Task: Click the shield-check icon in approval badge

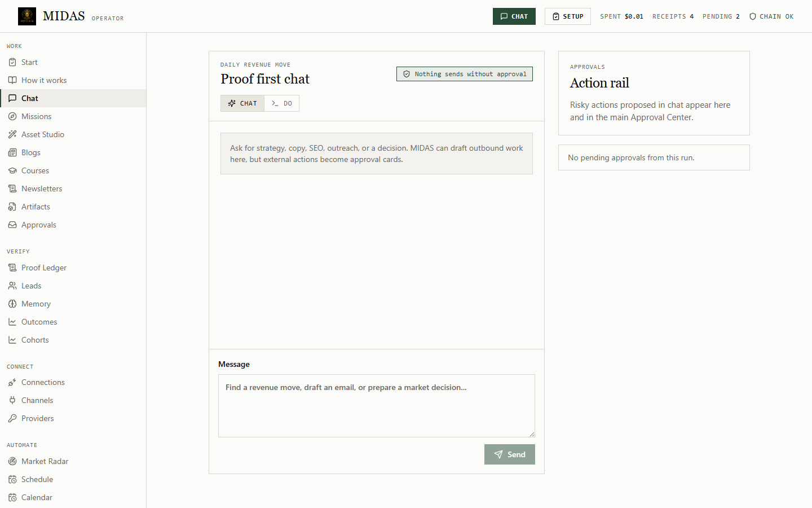Action: (407, 74)
